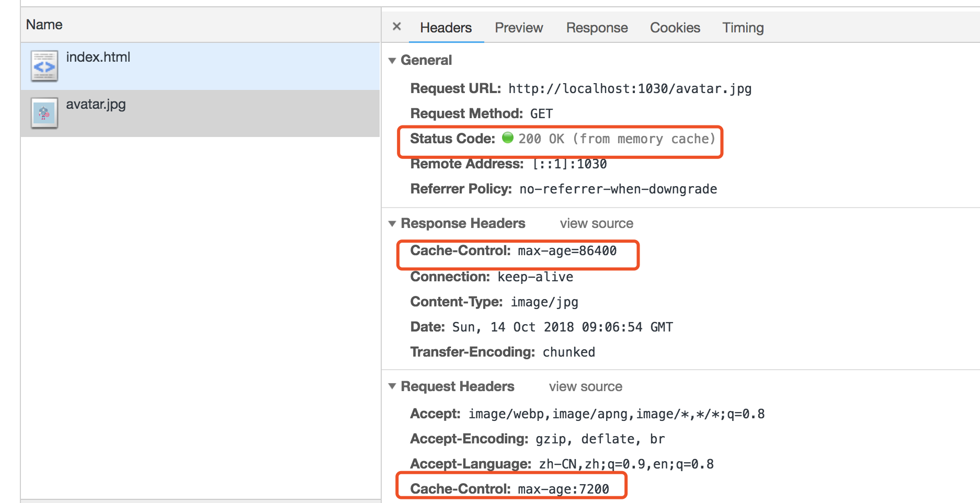
Task: Switch to the Preview tab
Action: (x=519, y=28)
